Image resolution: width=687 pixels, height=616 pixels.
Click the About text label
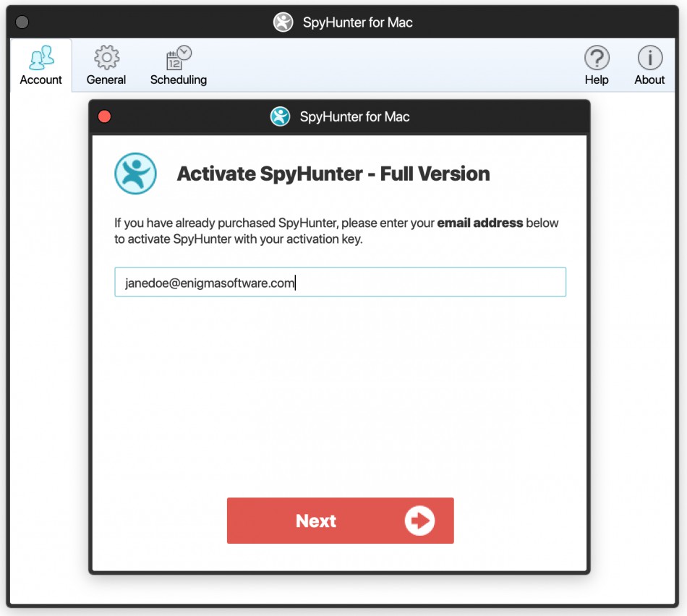(x=649, y=80)
